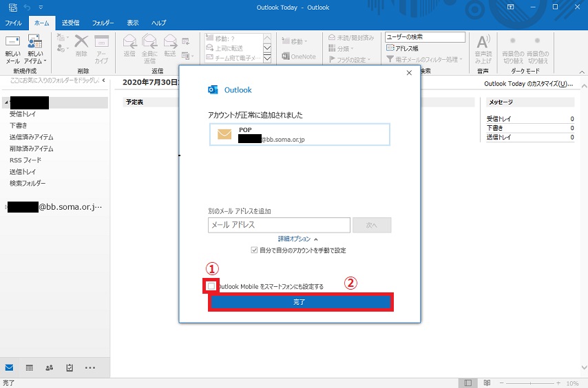Click the zoom slider in status bar
The image size is (588, 388).
coord(530,383)
